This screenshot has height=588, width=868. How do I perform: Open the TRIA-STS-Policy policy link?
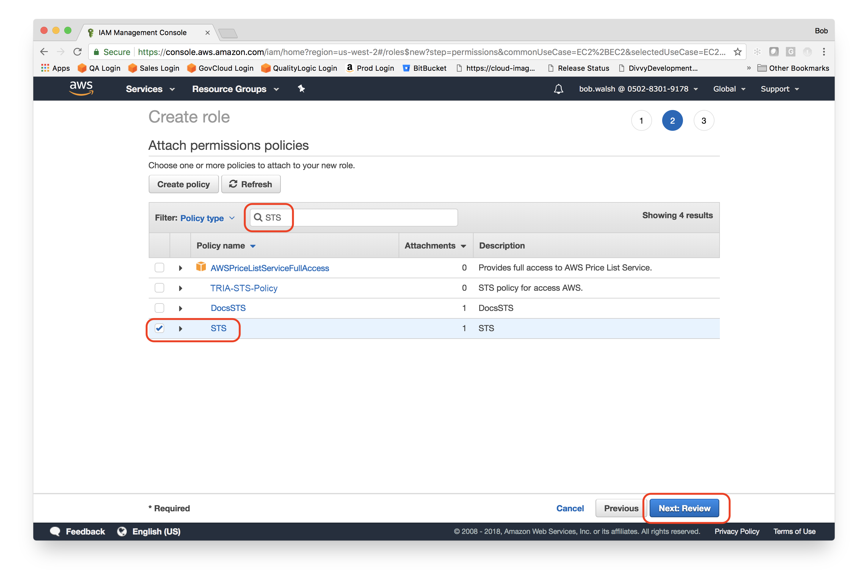[244, 288]
